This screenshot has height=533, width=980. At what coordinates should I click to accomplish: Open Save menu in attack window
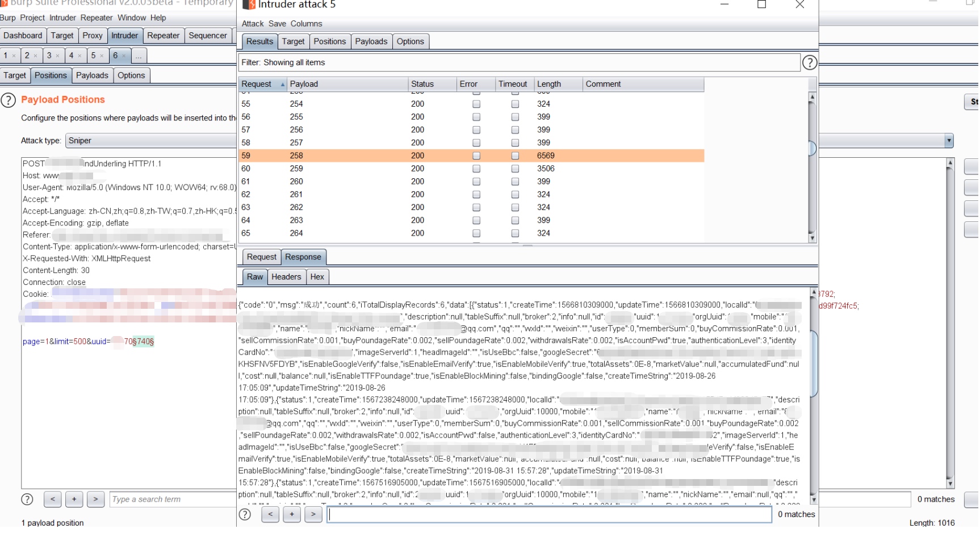tap(277, 24)
